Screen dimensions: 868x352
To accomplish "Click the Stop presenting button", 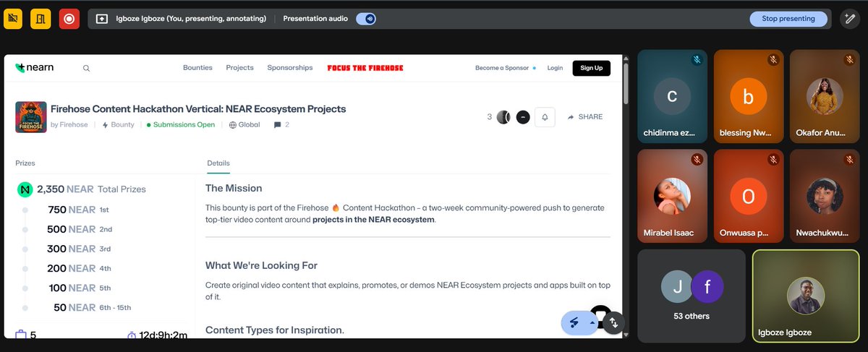I will coord(788,19).
